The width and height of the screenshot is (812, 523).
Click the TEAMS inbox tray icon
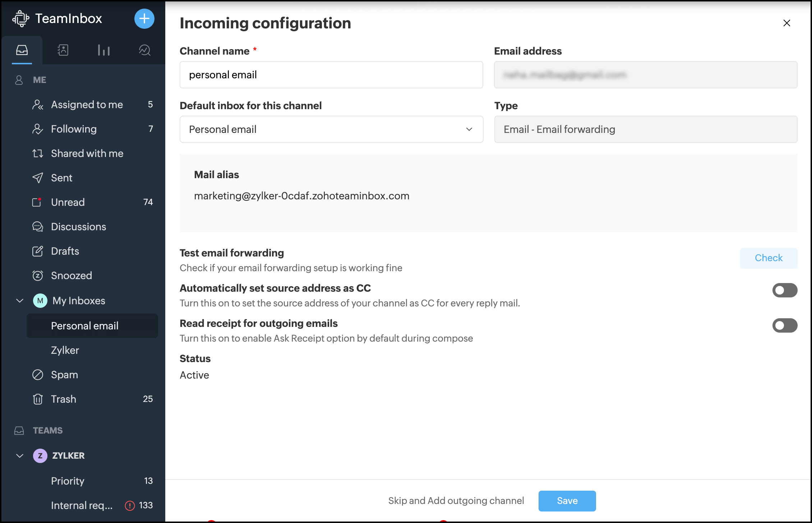pos(19,430)
